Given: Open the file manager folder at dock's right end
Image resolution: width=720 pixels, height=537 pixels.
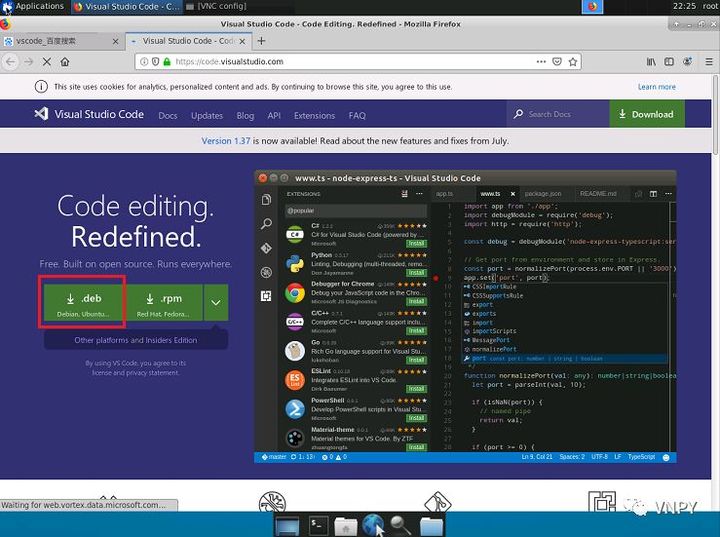Looking at the screenshot, I should 431,526.
